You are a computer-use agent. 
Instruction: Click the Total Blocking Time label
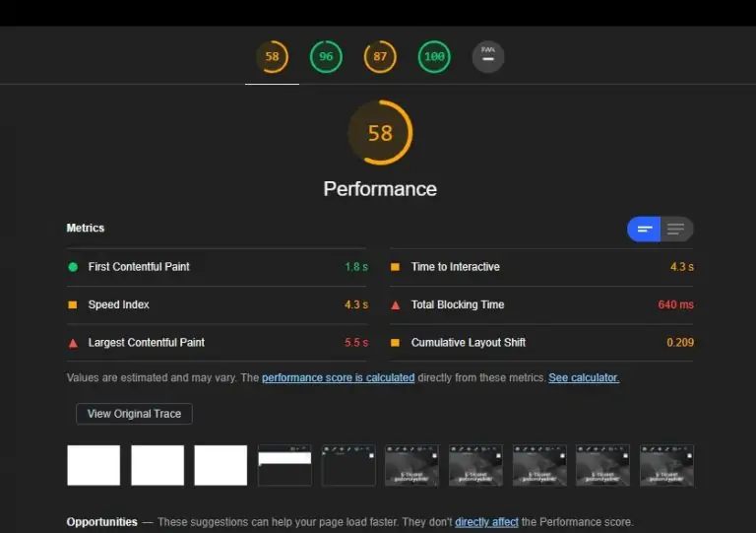pyautogui.click(x=458, y=304)
